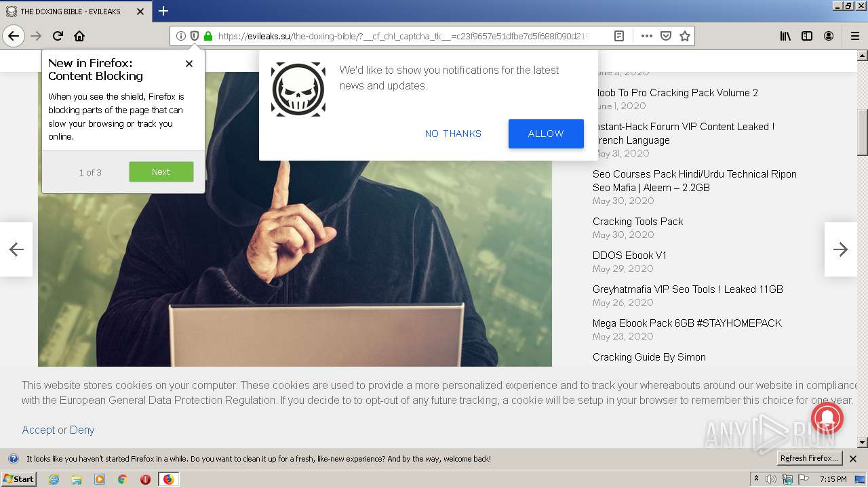868x488 pixels.
Task: Click May 30, 2020 under Cracking Tools Pack
Action: click(x=623, y=235)
